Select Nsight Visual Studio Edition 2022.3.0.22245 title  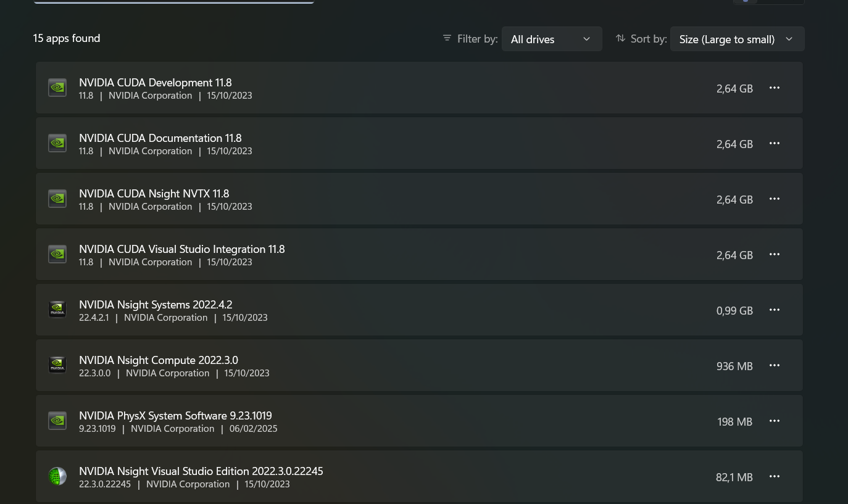[201, 471]
